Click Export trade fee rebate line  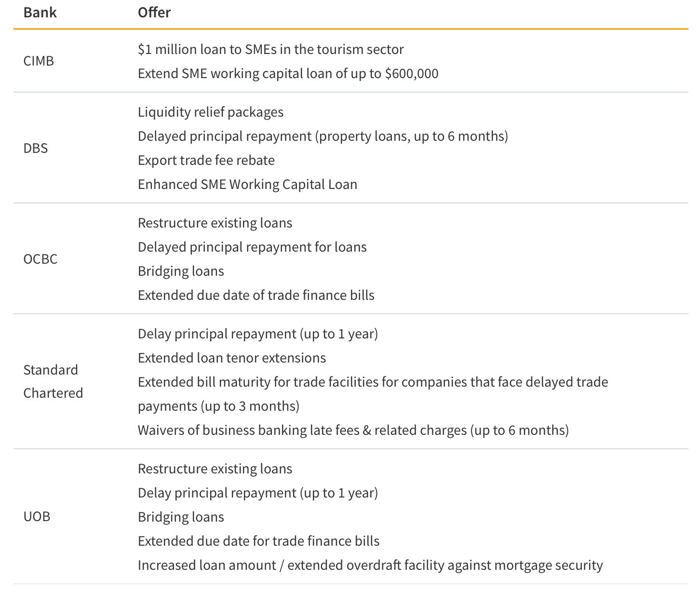pyautogui.click(x=206, y=160)
